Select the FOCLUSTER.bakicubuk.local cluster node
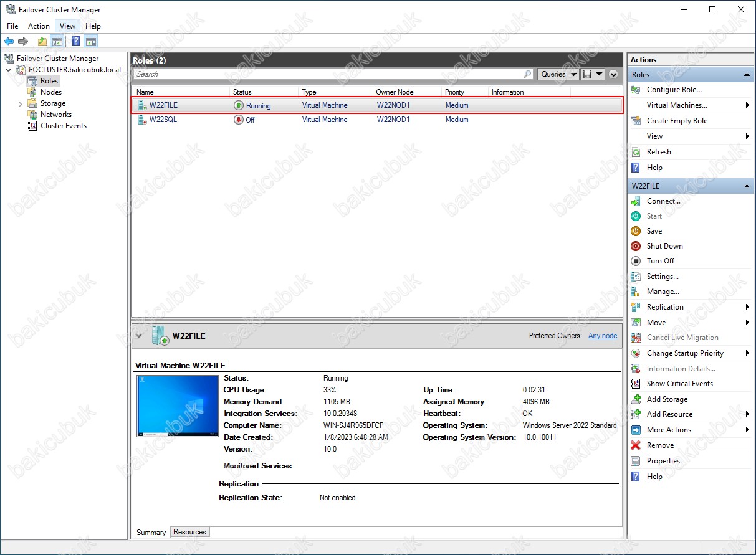The width and height of the screenshot is (756, 555). [75, 70]
